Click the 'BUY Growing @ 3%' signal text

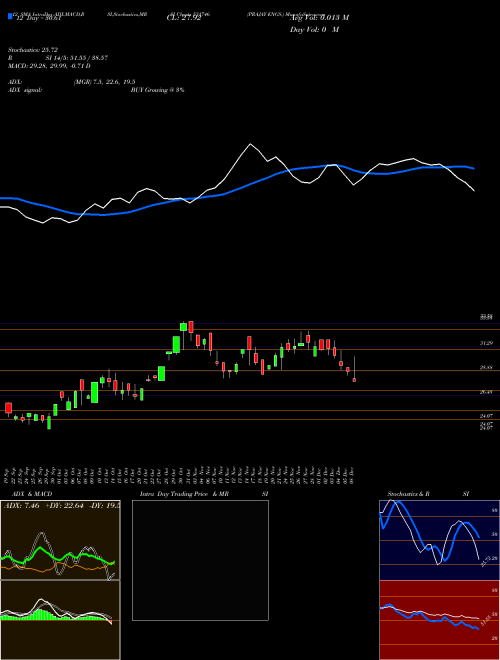pyautogui.click(x=157, y=90)
